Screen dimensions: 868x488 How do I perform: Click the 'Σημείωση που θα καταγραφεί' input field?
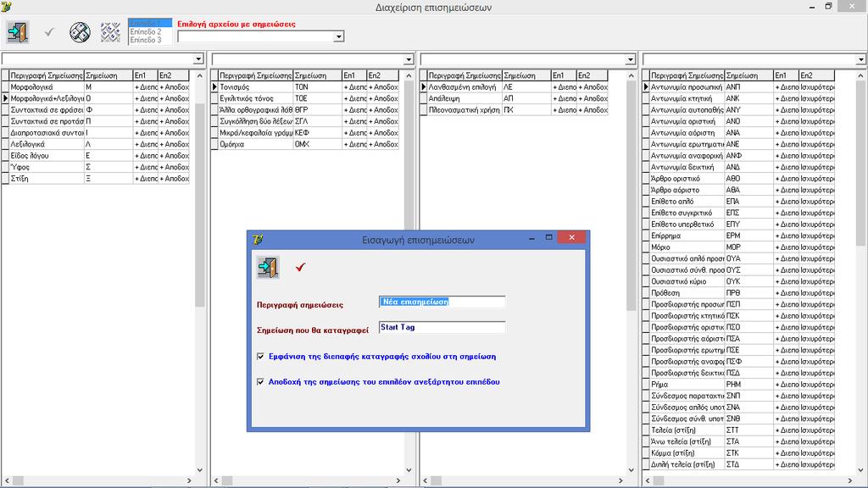(x=442, y=327)
